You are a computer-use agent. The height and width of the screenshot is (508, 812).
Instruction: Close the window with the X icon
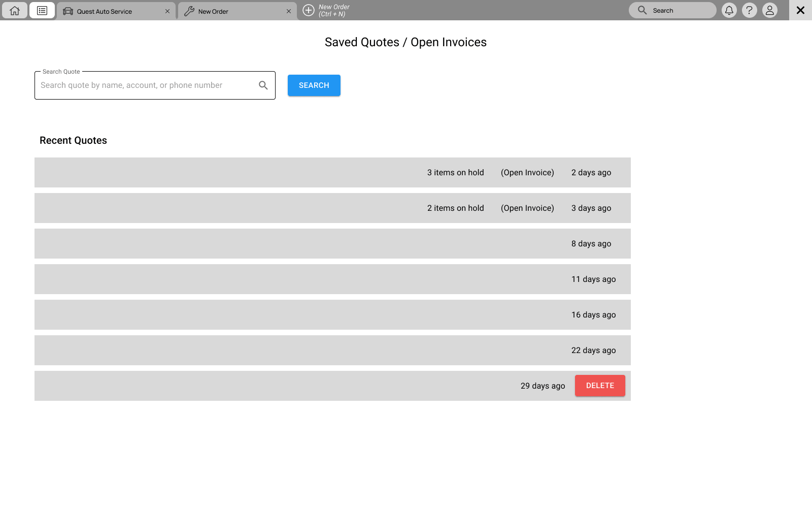(x=800, y=10)
